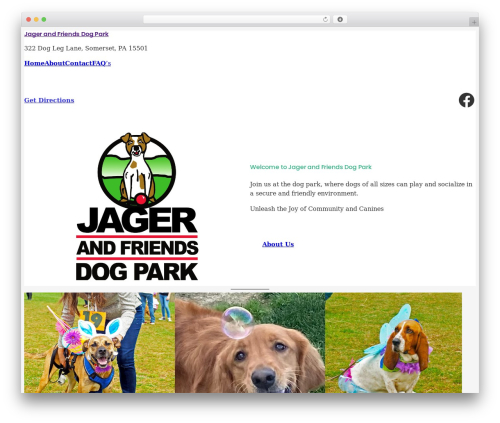
Task: Open the basset hound fairy wings photo
Action: tap(393, 343)
